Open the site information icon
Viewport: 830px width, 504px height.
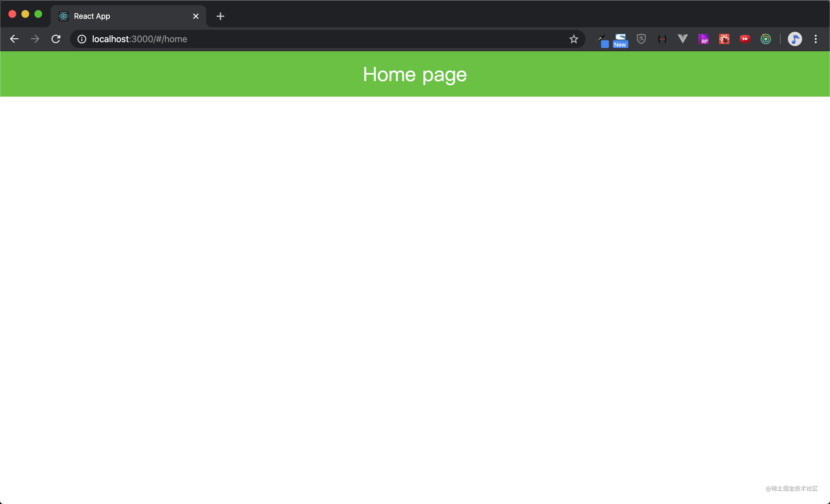click(x=82, y=39)
